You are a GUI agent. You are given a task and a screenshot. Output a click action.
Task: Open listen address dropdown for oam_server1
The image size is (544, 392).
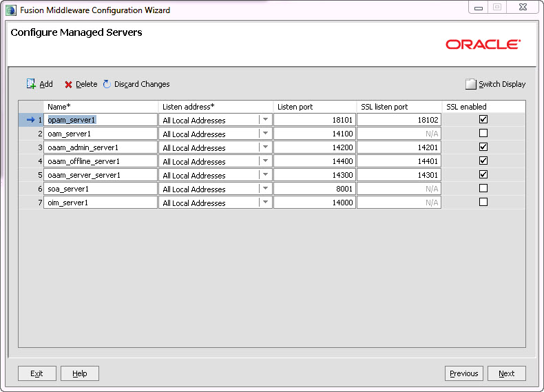[265, 134]
